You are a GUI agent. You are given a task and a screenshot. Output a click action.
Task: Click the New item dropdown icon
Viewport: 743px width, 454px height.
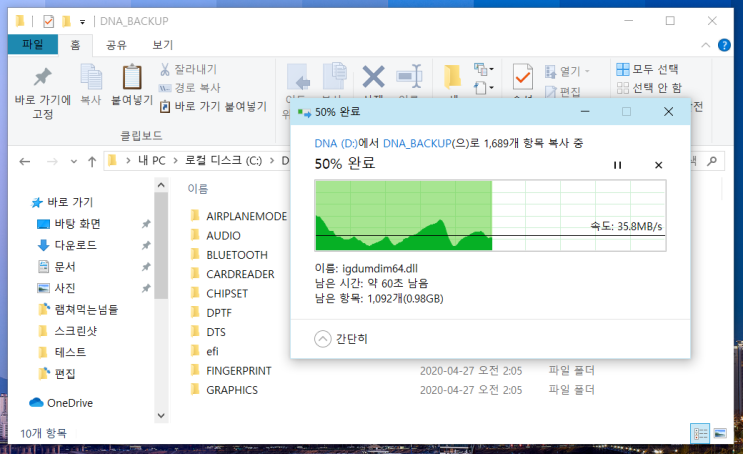point(483,69)
